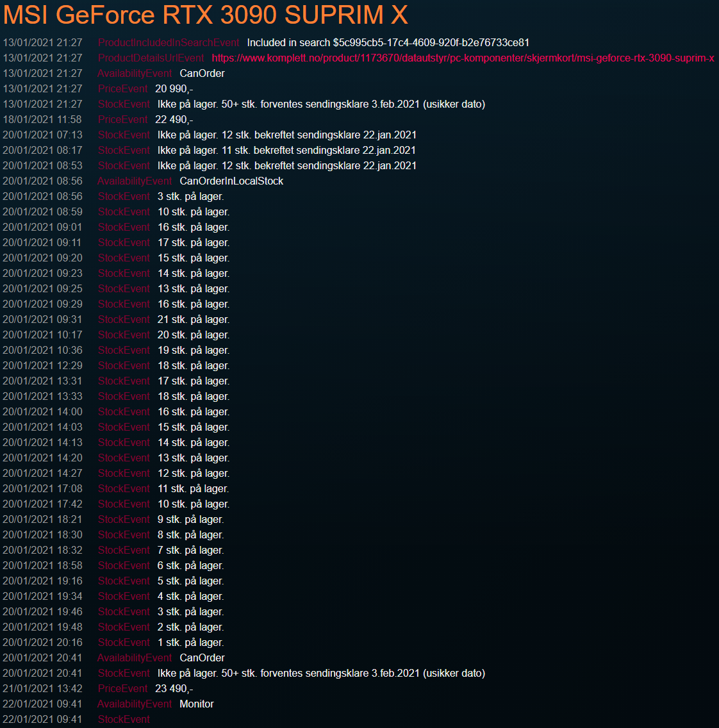Image resolution: width=719 pixels, height=728 pixels.
Task: Select timestamp 18/01/2021 11:58
Action: 42,120
